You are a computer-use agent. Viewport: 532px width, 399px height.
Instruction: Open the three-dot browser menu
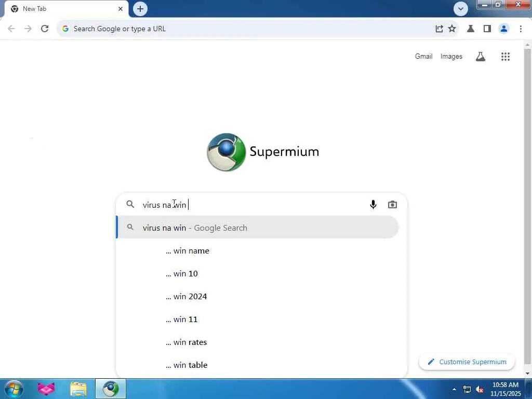[x=521, y=29]
